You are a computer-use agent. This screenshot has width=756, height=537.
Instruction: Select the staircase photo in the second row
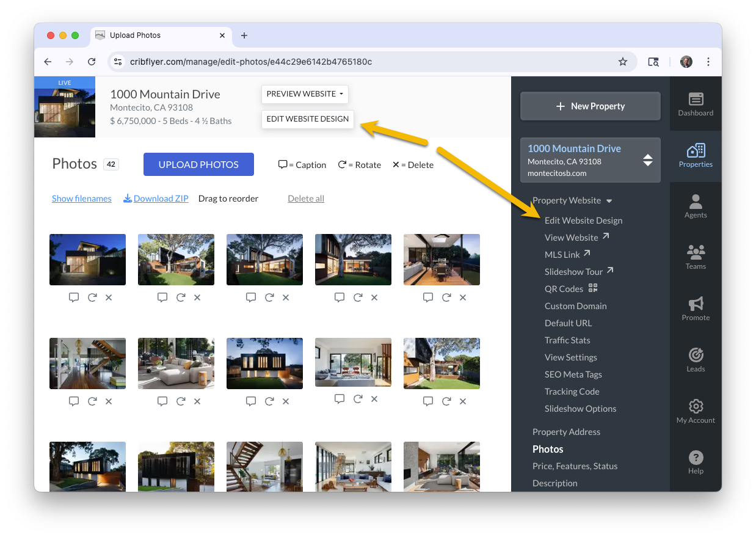[87, 363]
